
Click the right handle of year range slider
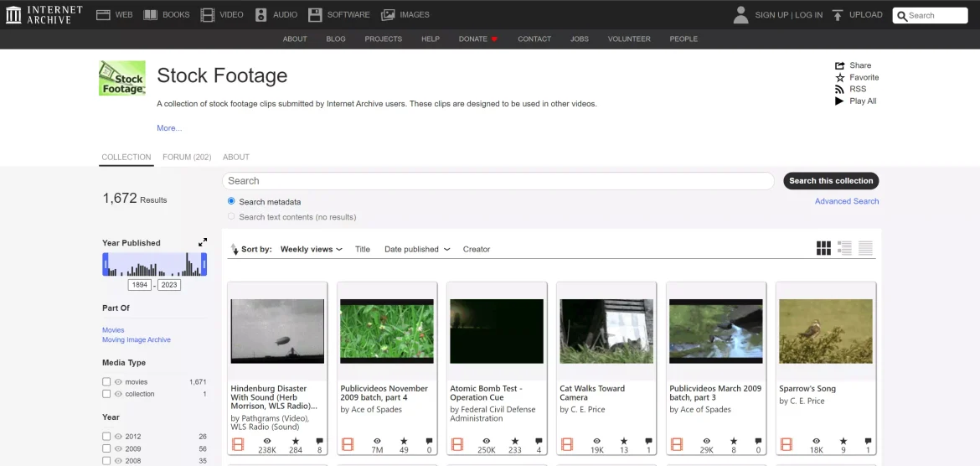coord(204,265)
